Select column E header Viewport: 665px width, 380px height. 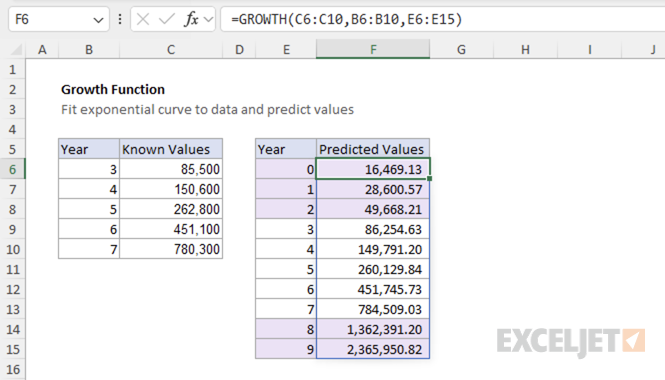286,50
